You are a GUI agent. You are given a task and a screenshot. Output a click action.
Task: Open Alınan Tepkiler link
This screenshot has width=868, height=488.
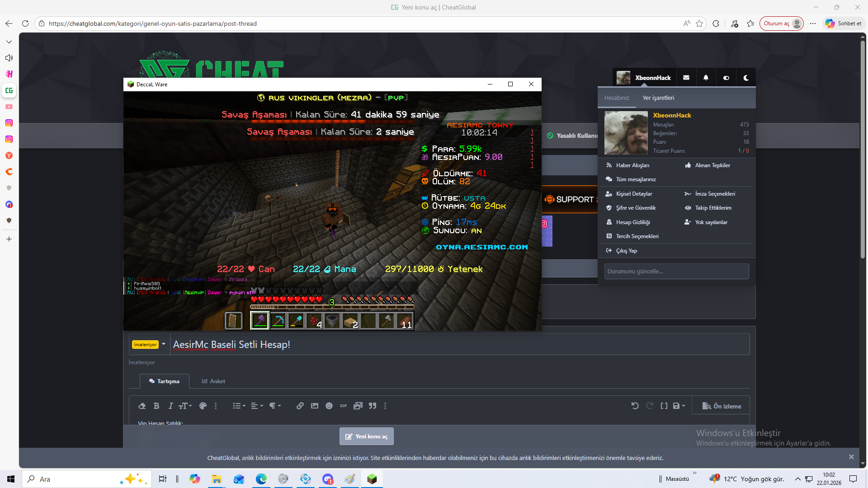point(712,165)
